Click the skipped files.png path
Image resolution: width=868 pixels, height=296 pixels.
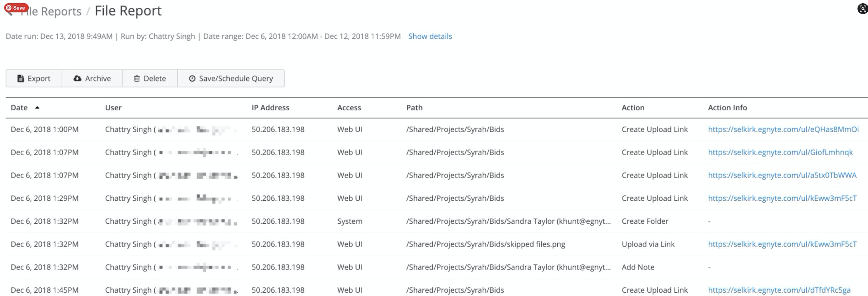[x=485, y=244]
